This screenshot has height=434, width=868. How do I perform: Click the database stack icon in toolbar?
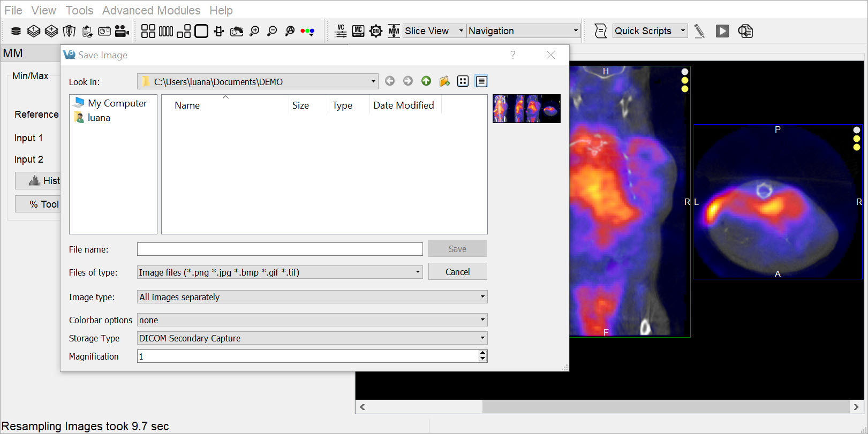[16, 31]
